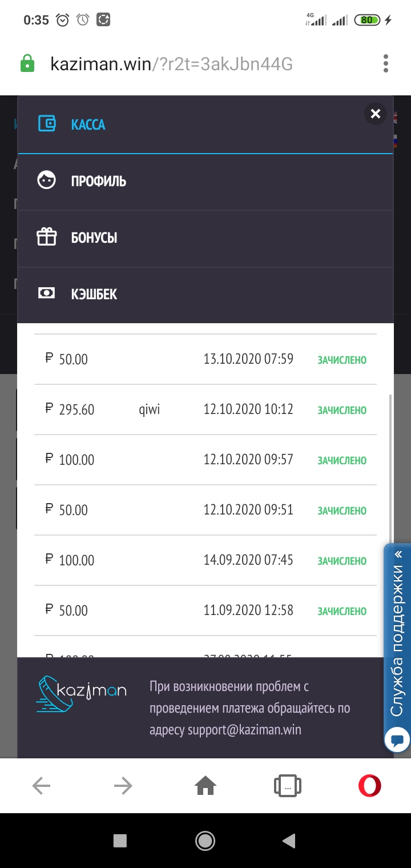Image resolution: width=411 pixels, height=868 pixels.
Task: Open the Бонусы menu item
Action: (94, 238)
